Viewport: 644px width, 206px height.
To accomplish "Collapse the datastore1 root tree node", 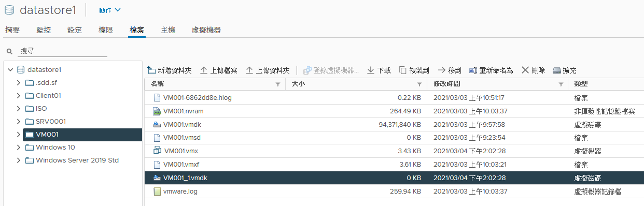I will click(10, 70).
